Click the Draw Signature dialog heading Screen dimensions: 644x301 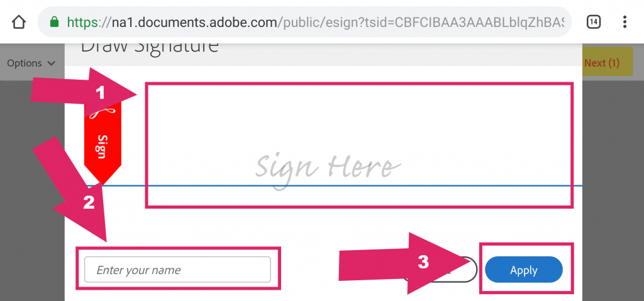[x=149, y=46]
